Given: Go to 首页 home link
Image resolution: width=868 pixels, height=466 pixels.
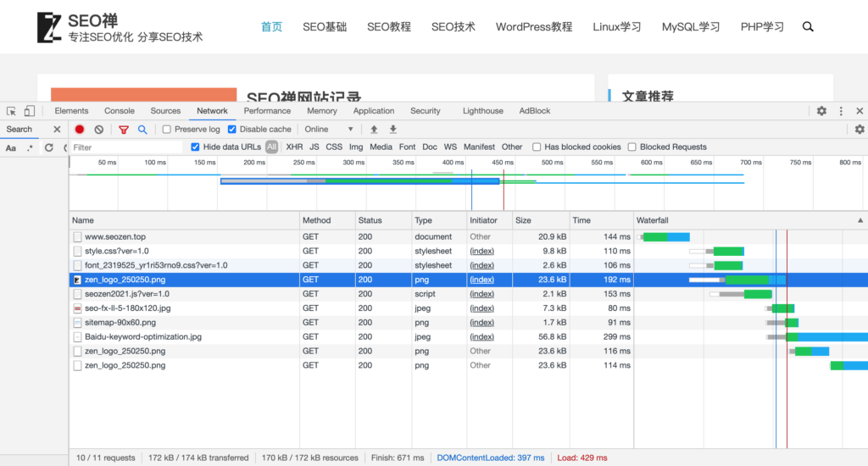Looking at the screenshot, I should click(x=271, y=26).
